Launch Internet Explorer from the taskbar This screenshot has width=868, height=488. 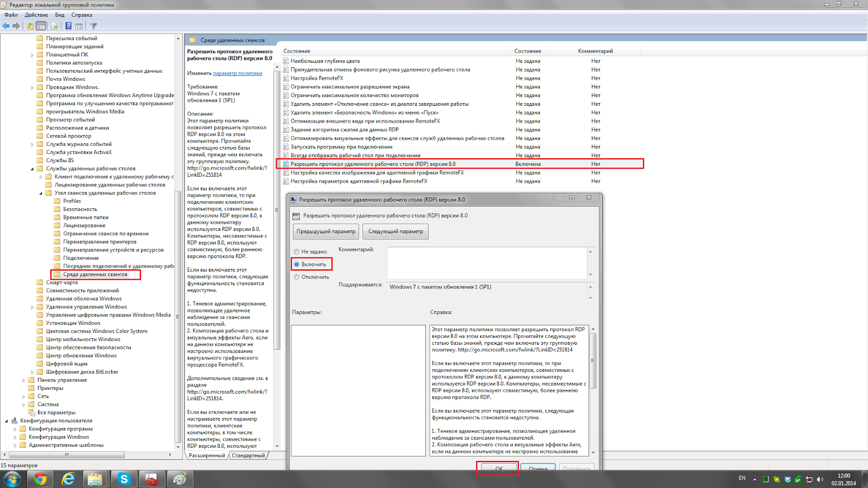pos(68,479)
